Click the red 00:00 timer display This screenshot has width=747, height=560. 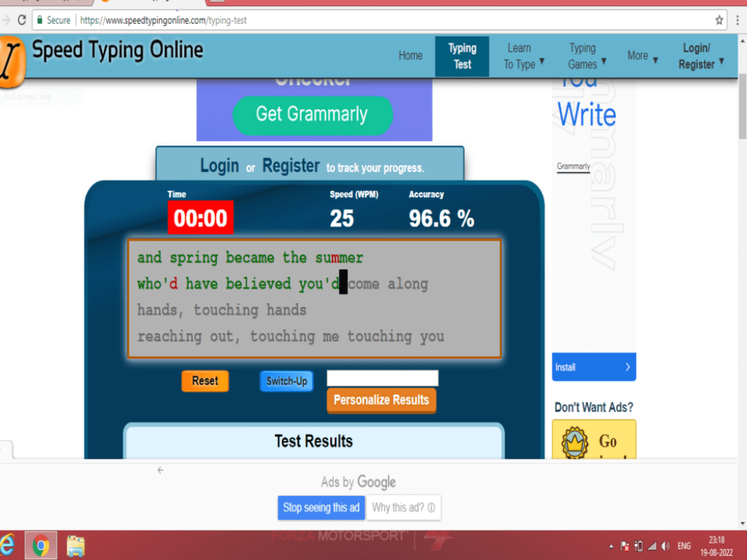coord(200,218)
